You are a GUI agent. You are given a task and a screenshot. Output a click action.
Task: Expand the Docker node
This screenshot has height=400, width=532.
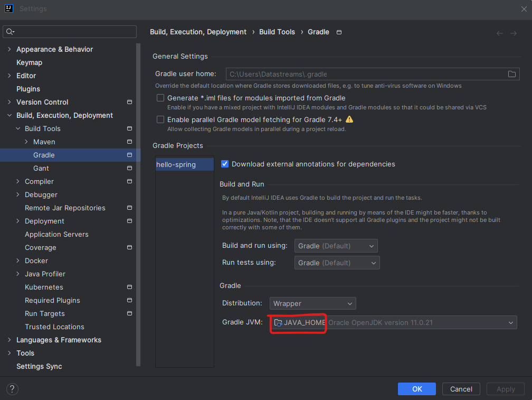tap(17, 261)
